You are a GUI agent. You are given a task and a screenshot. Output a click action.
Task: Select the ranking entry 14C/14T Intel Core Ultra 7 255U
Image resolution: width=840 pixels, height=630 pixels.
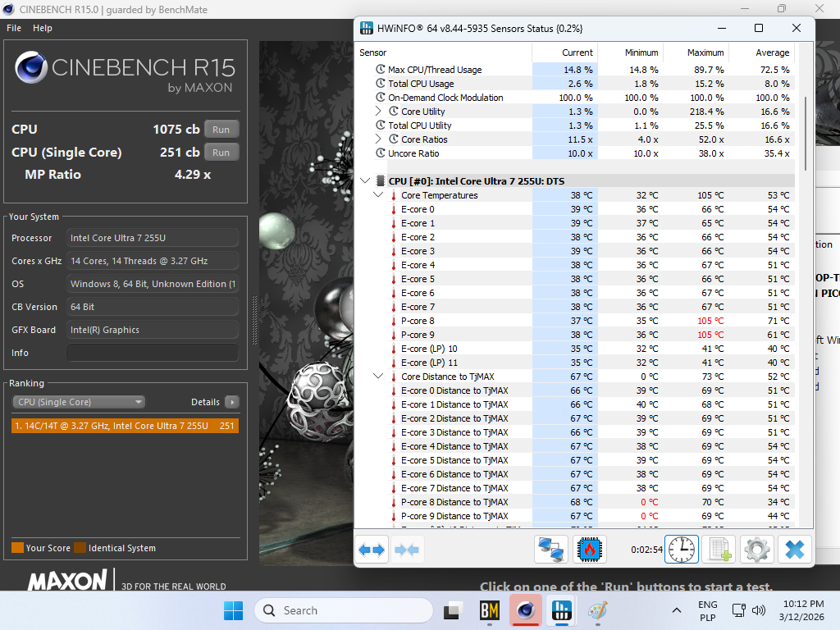coord(125,426)
